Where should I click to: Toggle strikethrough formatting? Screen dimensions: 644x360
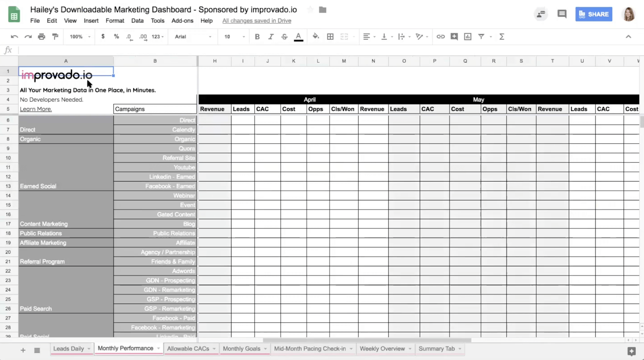pyautogui.click(x=285, y=37)
